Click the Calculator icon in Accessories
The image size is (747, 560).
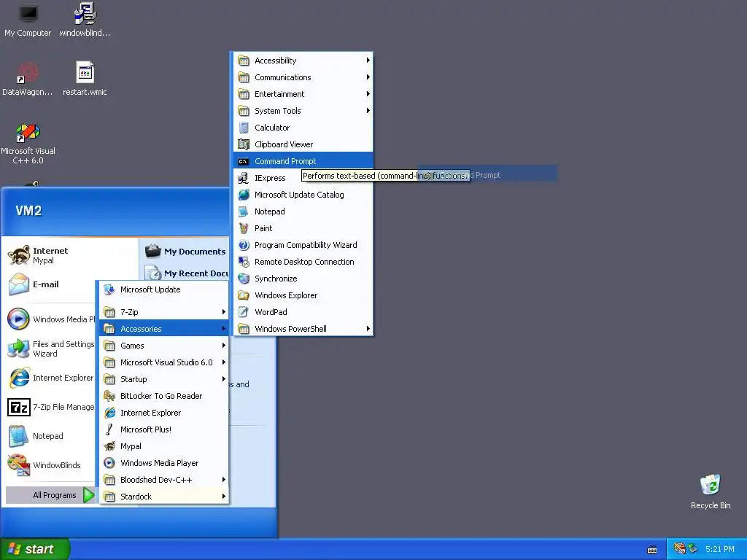click(244, 128)
